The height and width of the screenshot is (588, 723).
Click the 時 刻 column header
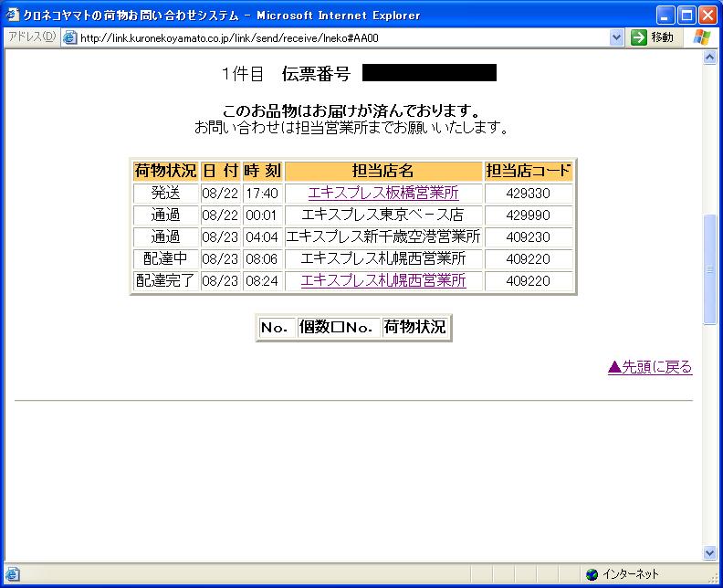262,171
